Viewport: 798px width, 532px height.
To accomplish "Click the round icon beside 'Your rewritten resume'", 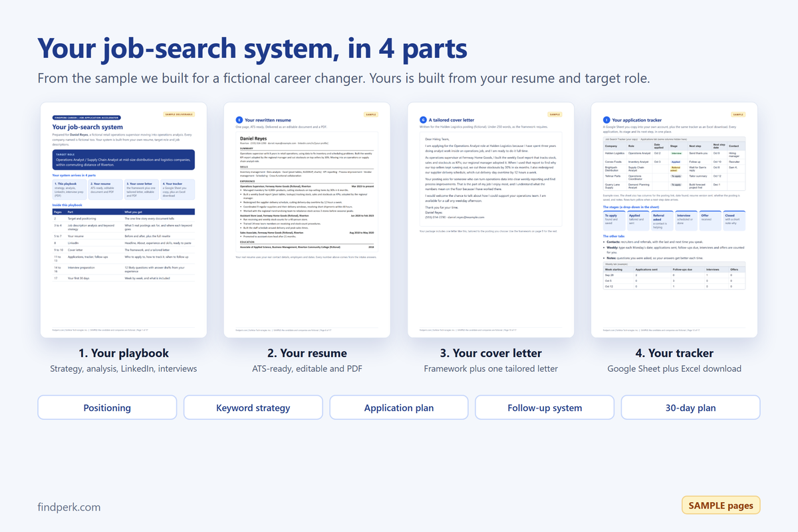I will (239, 119).
